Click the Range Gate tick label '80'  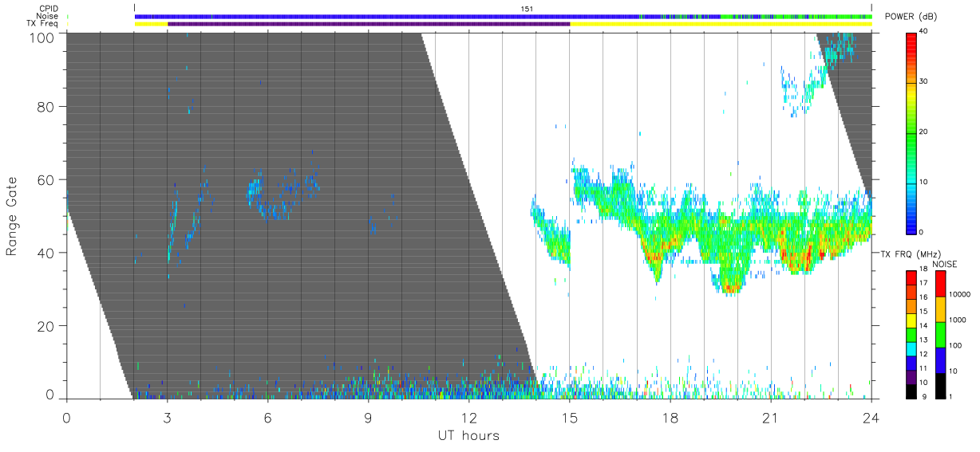[47, 106]
